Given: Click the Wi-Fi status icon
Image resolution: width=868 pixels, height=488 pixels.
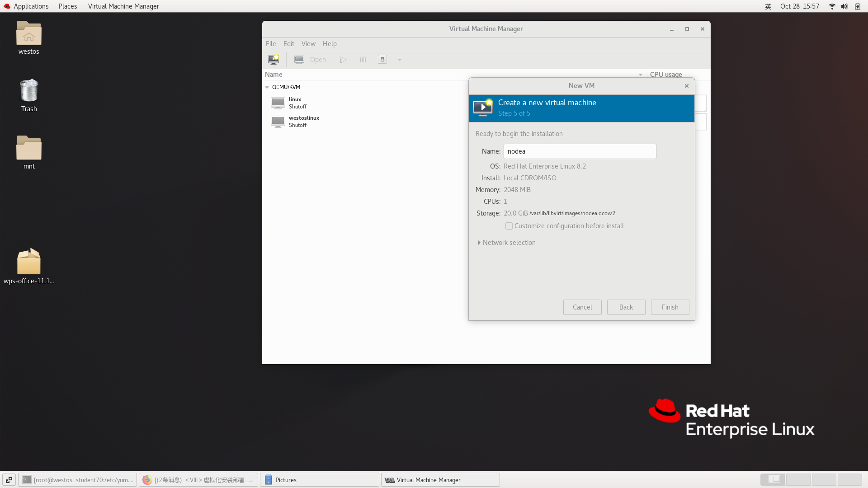Looking at the screenshot, I should [x=832, y=6].
